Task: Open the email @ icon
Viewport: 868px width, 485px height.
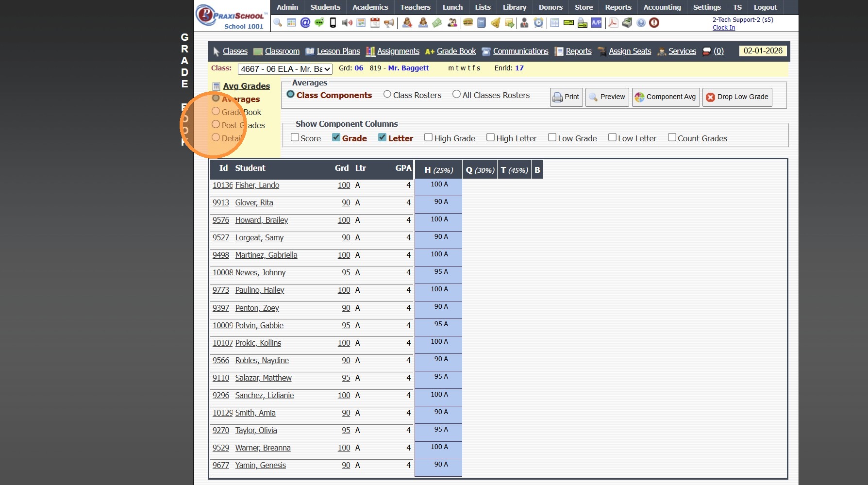Action: pyautogui.click(x=305, y=23)
